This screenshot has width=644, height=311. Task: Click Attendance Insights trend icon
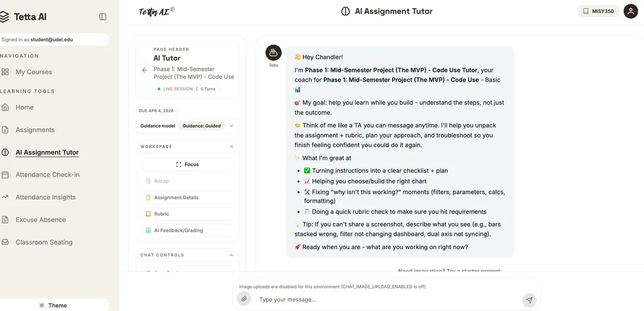[5, 197]
